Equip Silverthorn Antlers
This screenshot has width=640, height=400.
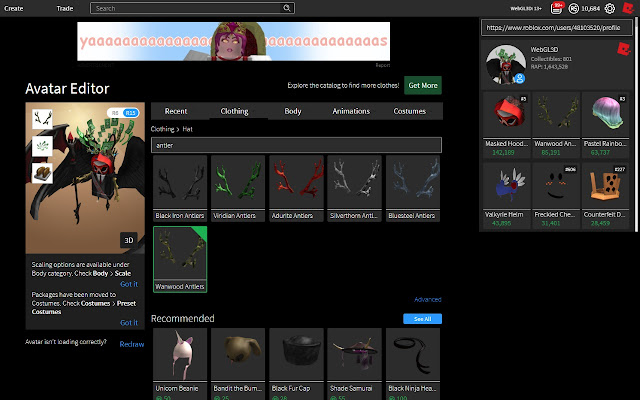click(354, 188)
